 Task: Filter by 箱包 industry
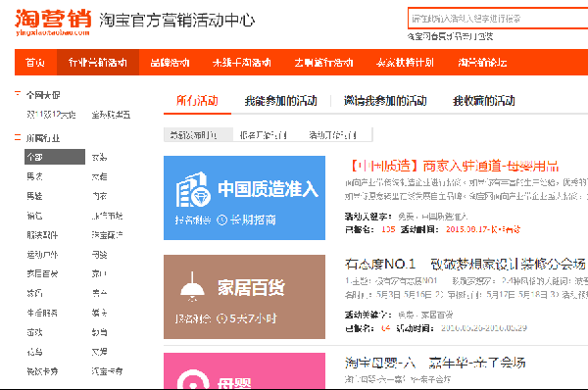click(x=34, y=216)
